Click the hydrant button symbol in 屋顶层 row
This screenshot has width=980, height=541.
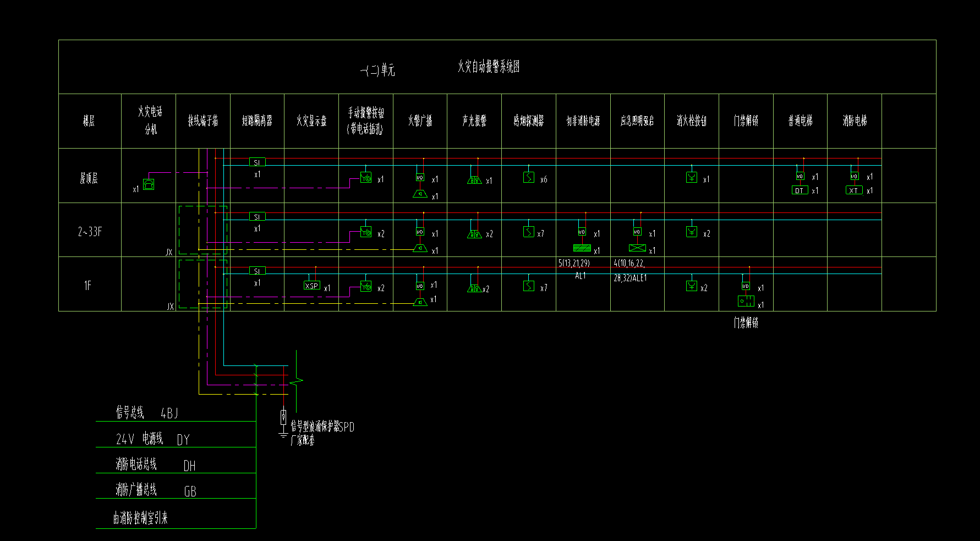pyautogui.click(x=692, y=177)
